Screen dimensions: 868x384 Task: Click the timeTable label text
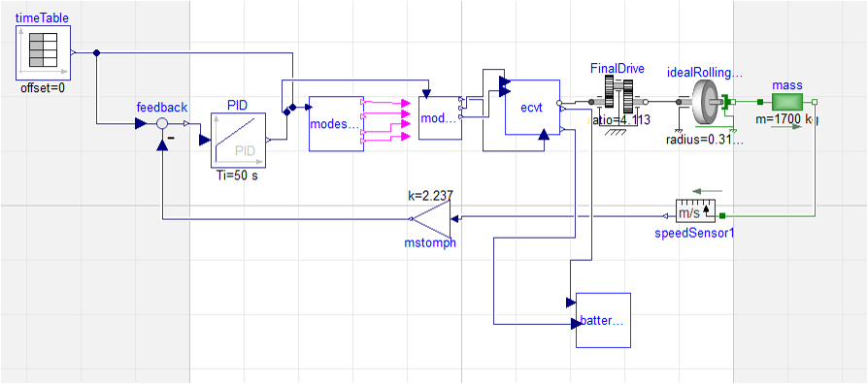(42, 17)
